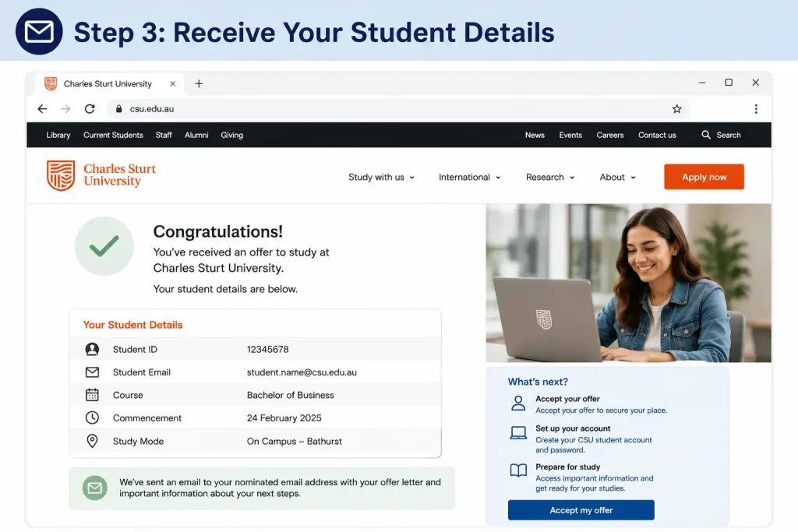Screen dimensions: 798x532
Task: Open the Careers link
Action: click(609, 135)
